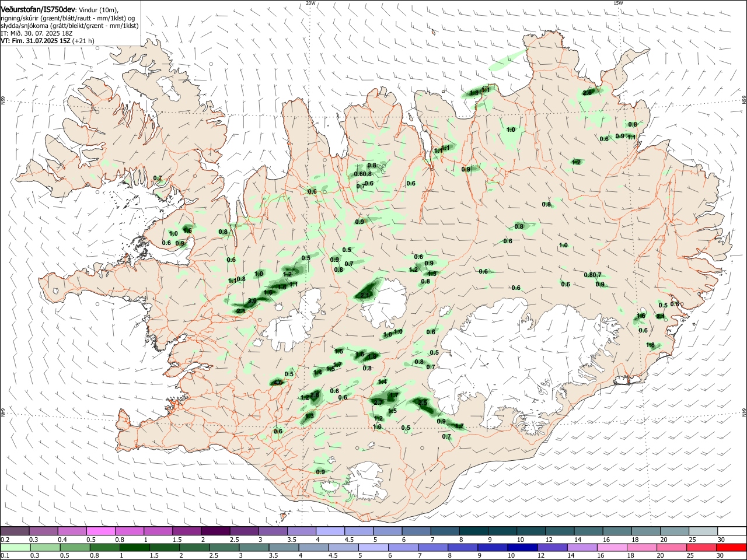Click the 7 label in bottom legend row

420,556
